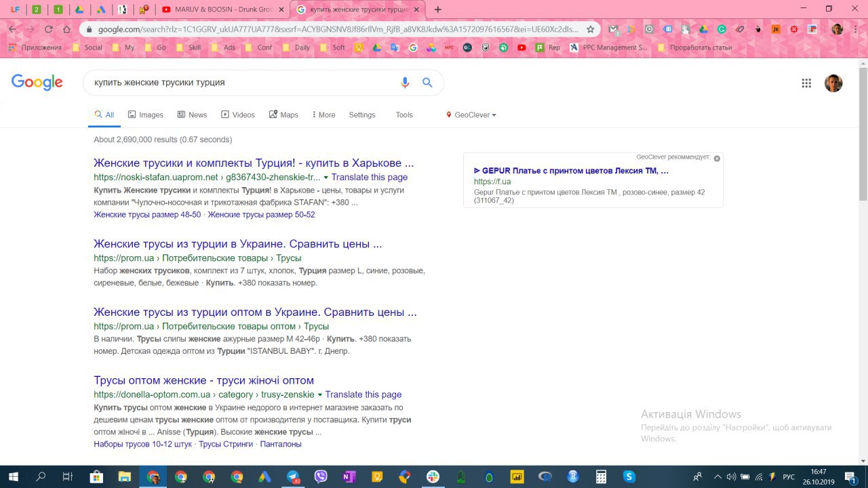Screen dimensions: 868x488
Task: Expand cached arrow for noski-stafan result
Action: pos(325,178)
